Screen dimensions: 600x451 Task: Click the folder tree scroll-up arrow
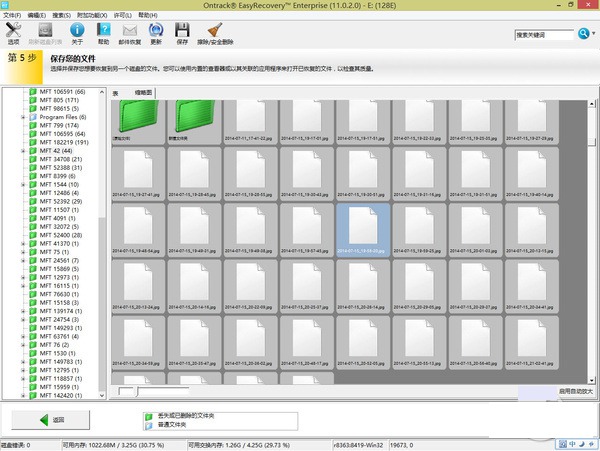click(102, 92)
